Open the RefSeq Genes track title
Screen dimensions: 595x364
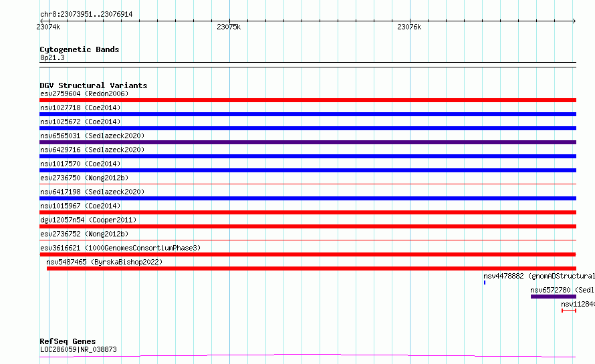click(68, 341)
